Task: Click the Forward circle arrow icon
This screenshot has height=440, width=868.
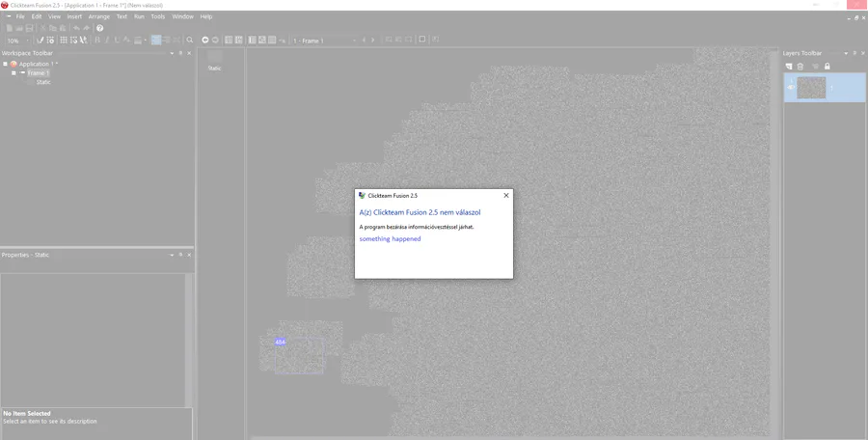Action: tap(215, 40)
